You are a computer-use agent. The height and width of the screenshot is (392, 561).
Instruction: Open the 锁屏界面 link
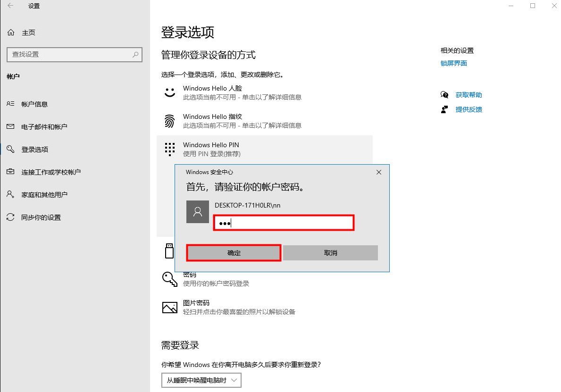click(x=453, y=63)
